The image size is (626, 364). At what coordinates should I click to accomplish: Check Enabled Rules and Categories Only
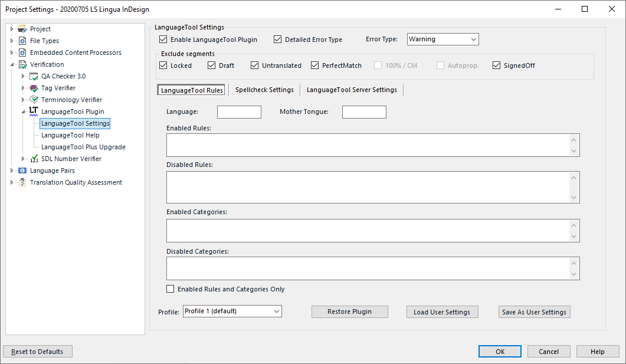[170, 288]
